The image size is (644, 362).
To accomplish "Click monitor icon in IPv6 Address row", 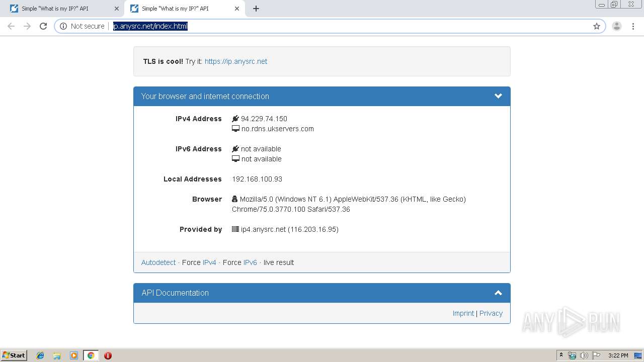I will [235, 159].
